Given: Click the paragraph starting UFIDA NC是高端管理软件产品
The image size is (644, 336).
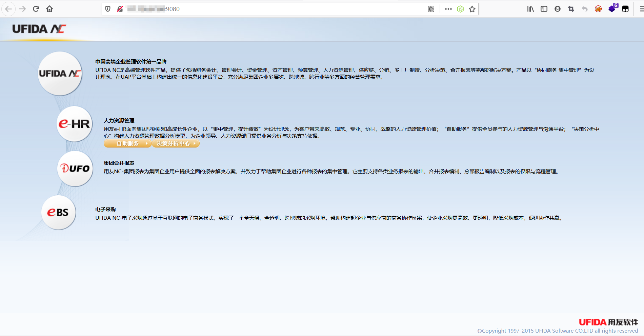Looking at the screenshot, I should 345,74.
